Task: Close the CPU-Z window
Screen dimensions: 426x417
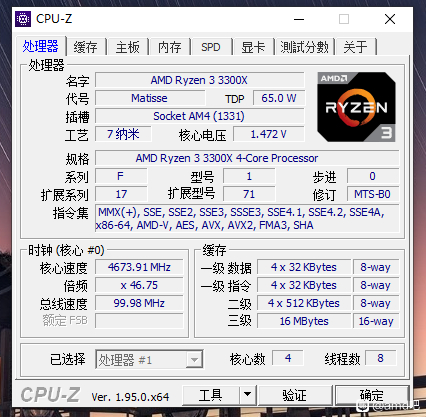Action: [390, 19]
